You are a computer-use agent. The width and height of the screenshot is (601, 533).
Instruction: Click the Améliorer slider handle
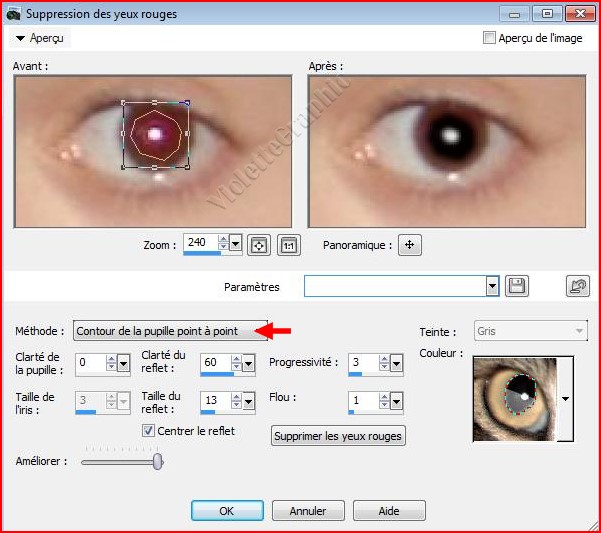point(158,461)
